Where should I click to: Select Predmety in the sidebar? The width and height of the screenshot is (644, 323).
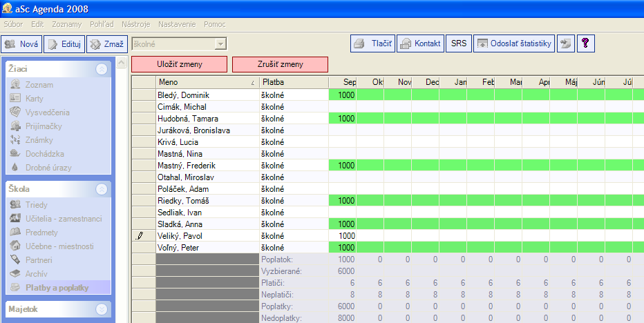coord(41,233)
